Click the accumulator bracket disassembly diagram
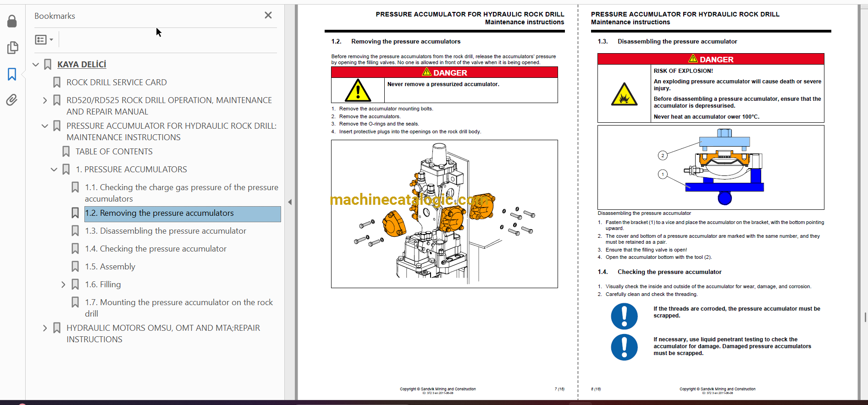Viewport: 868px width, 405px height. (711, 168)
